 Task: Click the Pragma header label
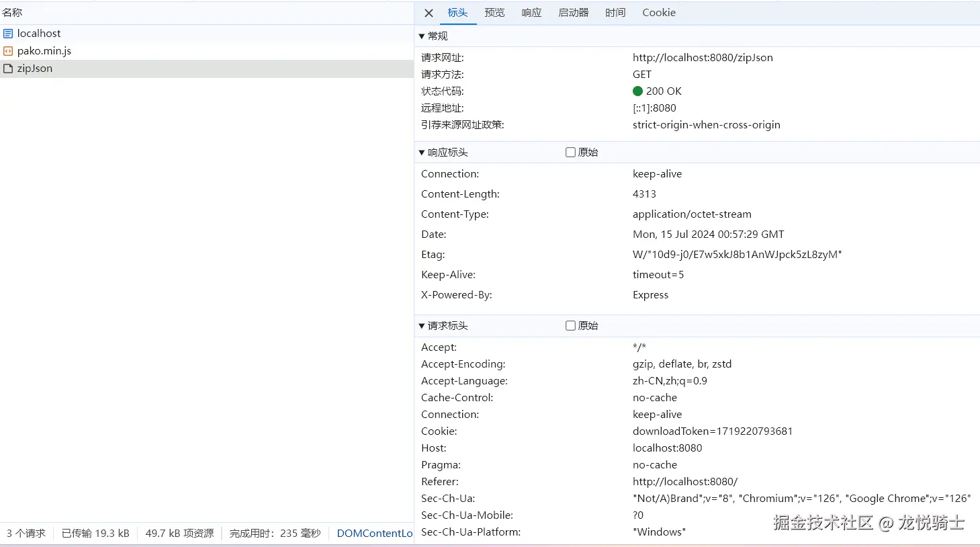coord(441,465)
